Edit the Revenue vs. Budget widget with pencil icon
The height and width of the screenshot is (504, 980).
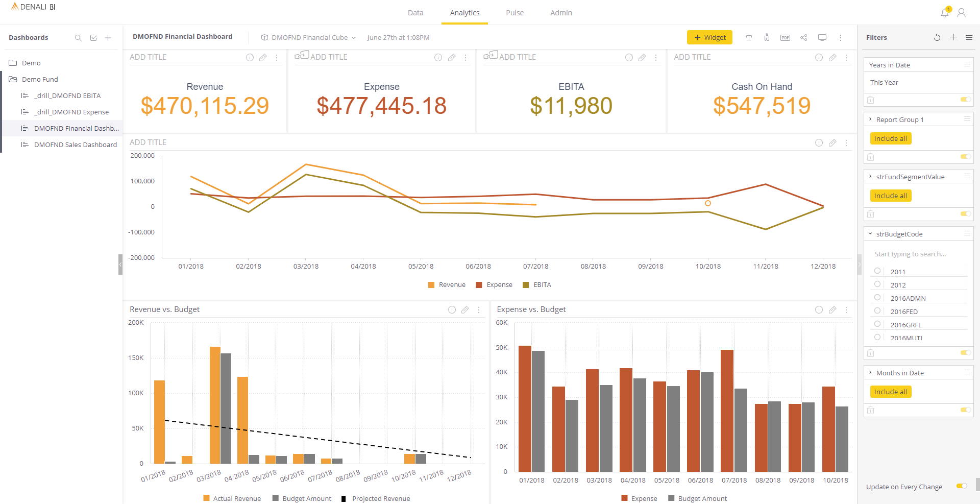click(x=465, y=309)
